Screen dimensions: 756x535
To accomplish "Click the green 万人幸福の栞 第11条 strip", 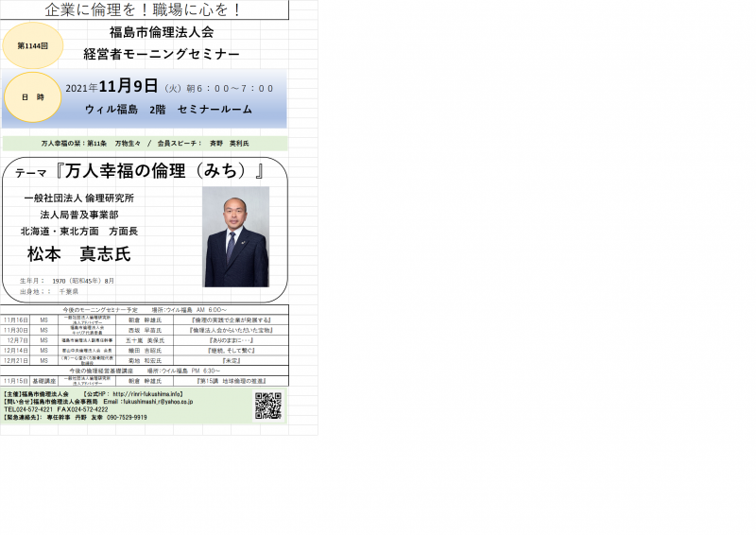I will pyautogui.click(x=144, y=144).
